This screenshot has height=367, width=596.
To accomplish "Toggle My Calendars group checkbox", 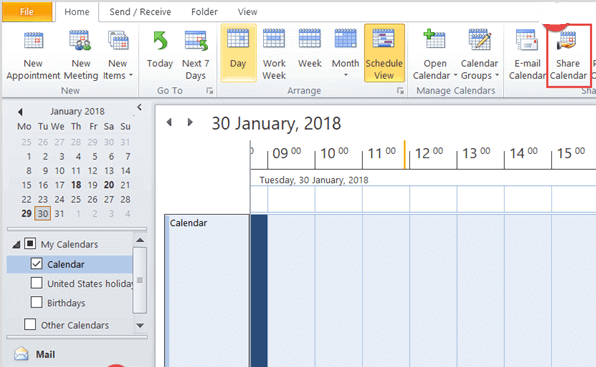I will point(30,243).
